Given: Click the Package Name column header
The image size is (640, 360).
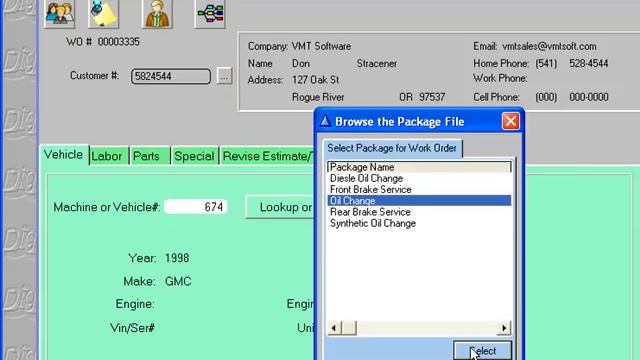Looking at the screenshot, I should pyautogui.click(x=419, y=167).
